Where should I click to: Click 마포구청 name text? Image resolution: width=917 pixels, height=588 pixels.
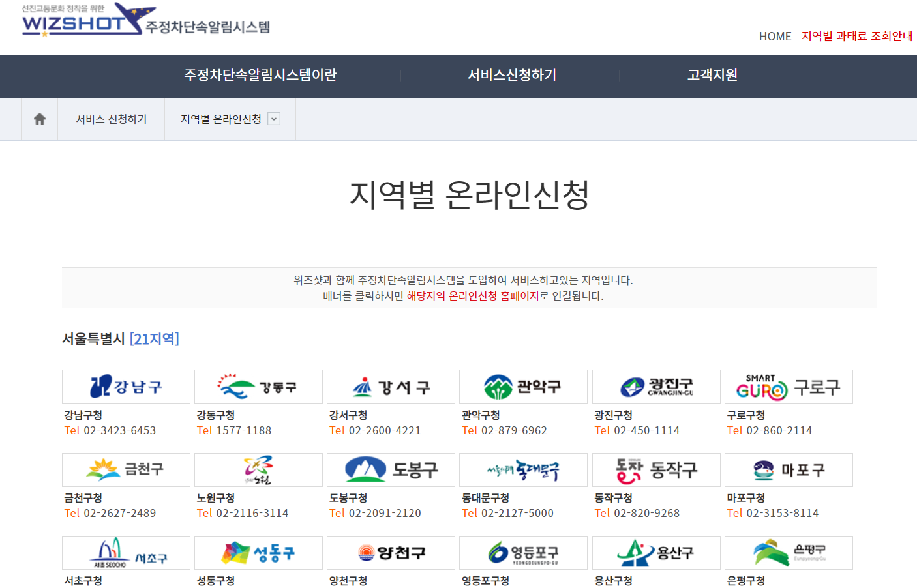746,498
